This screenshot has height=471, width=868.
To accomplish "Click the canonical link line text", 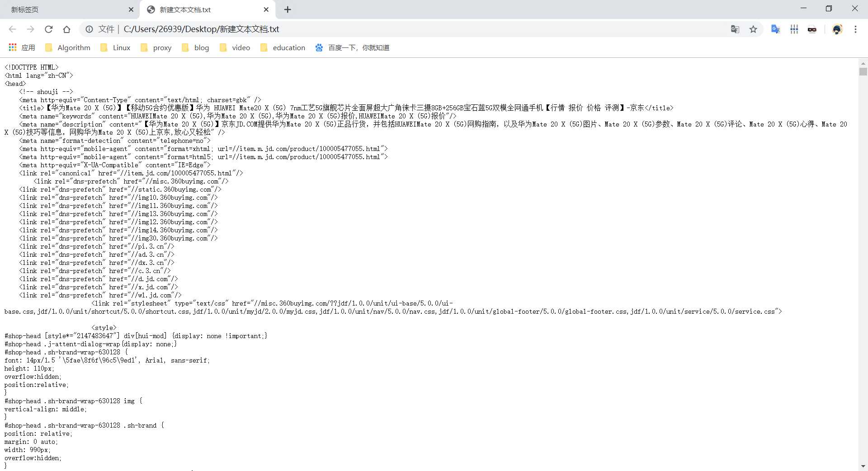I will pyautogui.click(x=131, y=173).
